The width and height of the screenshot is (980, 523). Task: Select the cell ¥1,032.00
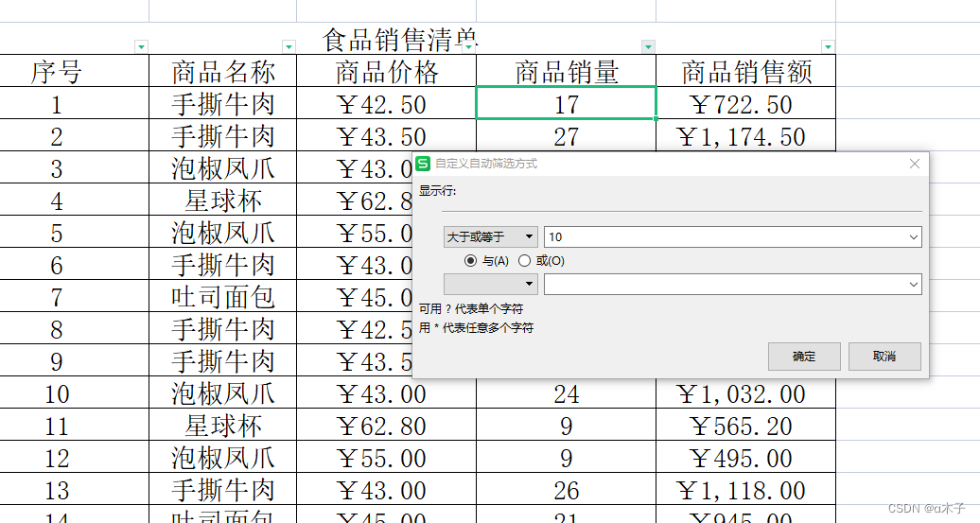pyautogui.click(x=745, y=393)
